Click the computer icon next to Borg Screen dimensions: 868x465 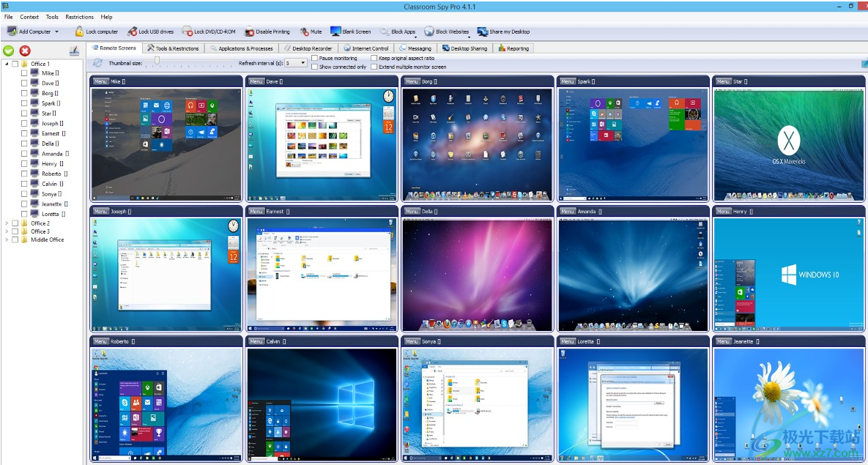[x=34, y=93]
